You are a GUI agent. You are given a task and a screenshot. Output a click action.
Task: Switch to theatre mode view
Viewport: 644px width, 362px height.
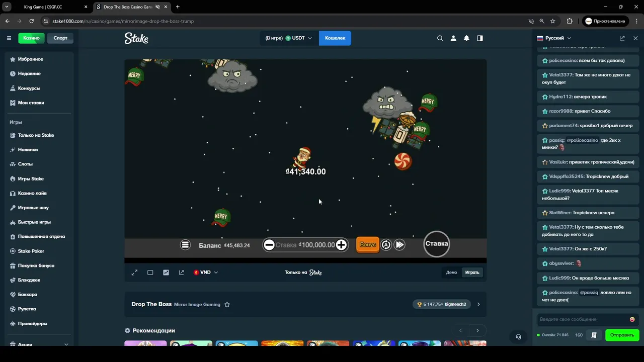click(150, 273)
